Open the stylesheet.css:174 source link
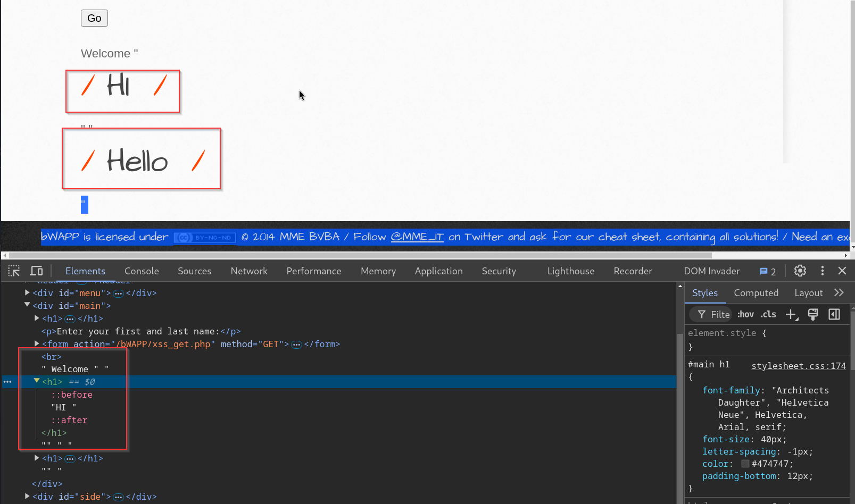855x504 pixels. pyautogui.click(x=798, y=366)
